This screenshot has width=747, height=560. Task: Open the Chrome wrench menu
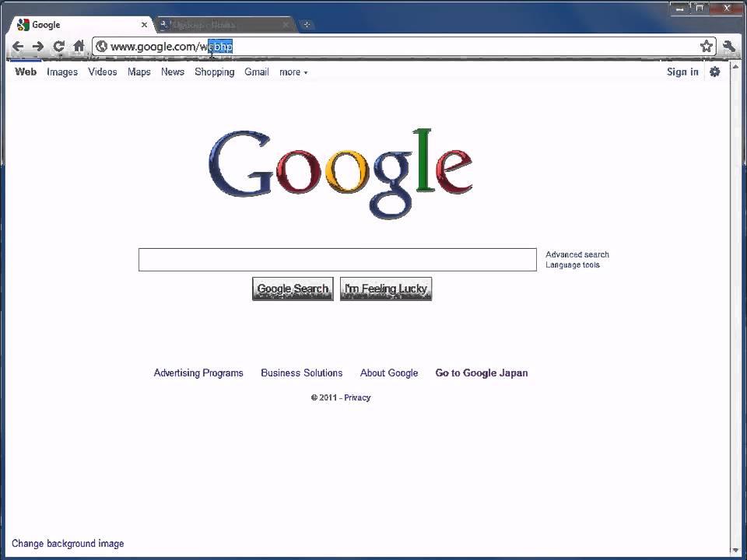pyautogui.click(x=729, y=46)
